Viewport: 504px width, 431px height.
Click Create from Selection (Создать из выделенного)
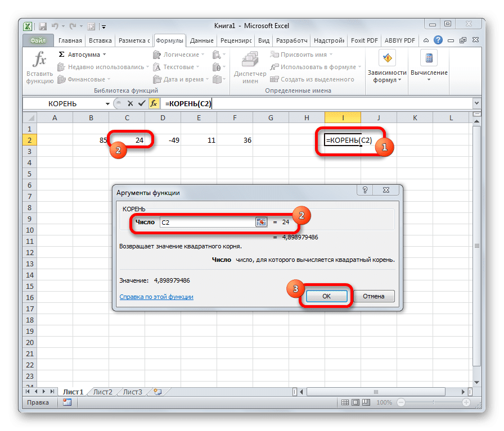(312, 79)
